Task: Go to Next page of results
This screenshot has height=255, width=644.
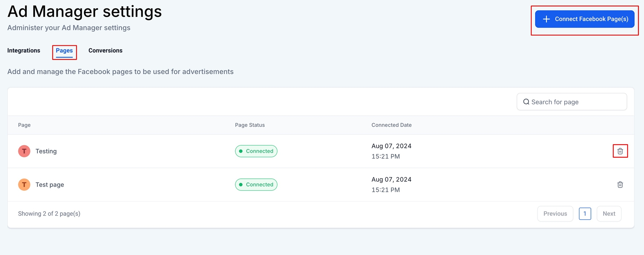Action: (x=609, y=214)
